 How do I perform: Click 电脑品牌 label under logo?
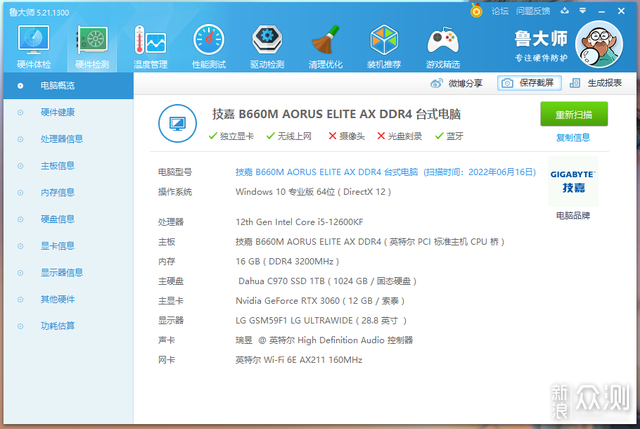[x=573, y=216]
